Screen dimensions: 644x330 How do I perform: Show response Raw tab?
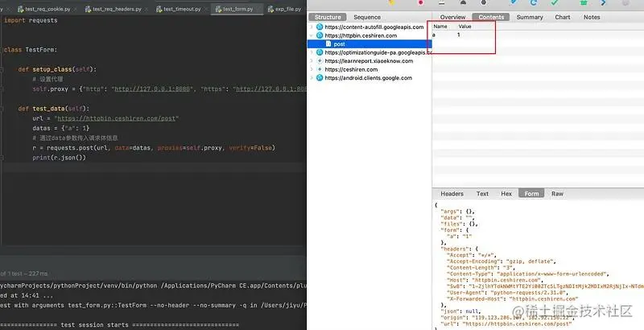coord(557,194)
